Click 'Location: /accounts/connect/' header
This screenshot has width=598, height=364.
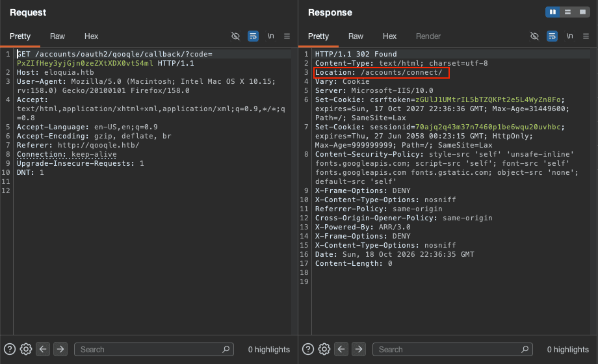[x=379, y=72]
